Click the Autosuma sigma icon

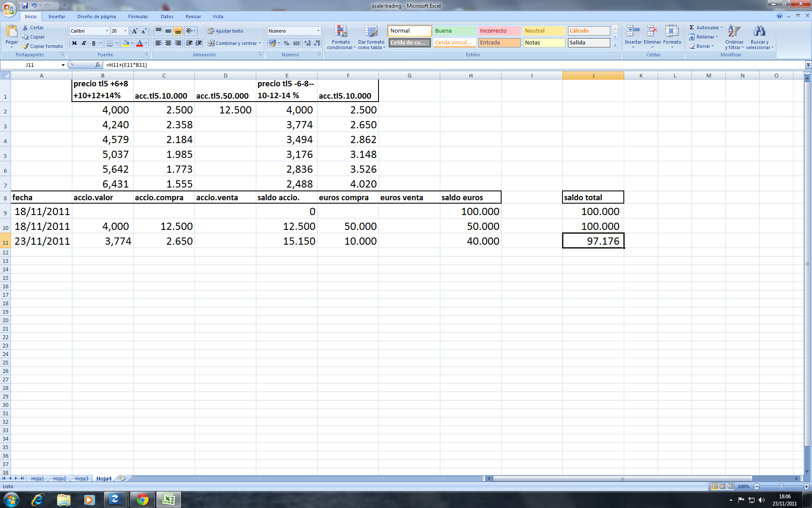coord(692,28)
